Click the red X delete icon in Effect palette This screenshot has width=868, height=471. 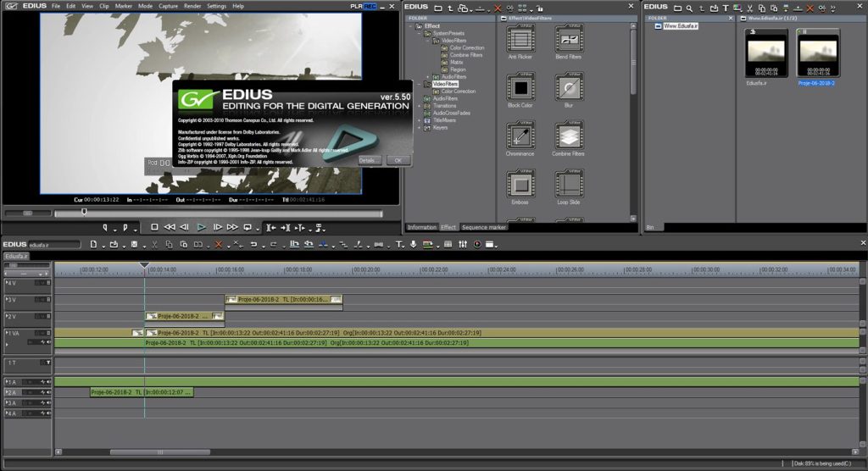498,8
